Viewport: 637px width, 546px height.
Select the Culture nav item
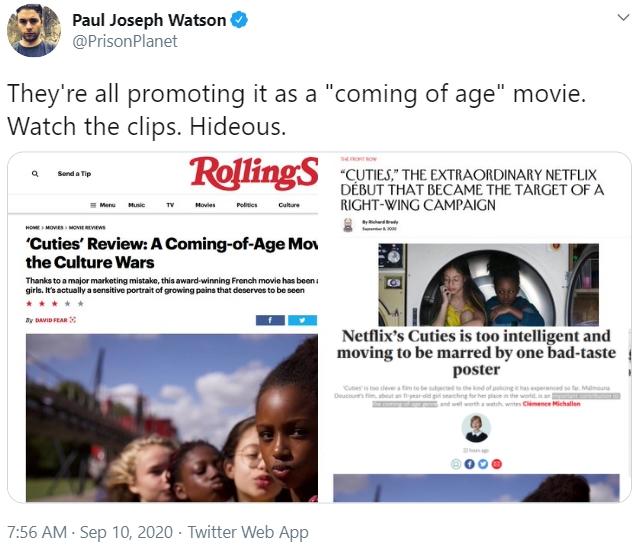point(289,205)
